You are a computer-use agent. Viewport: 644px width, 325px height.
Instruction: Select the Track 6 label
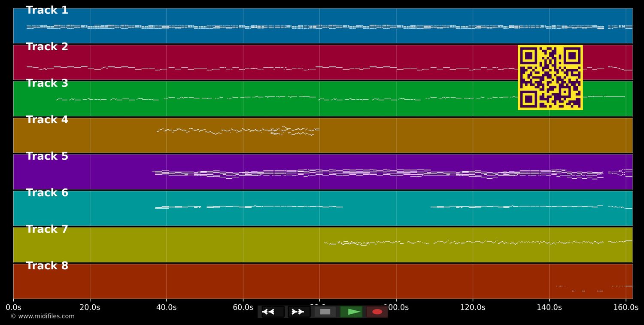47,193
